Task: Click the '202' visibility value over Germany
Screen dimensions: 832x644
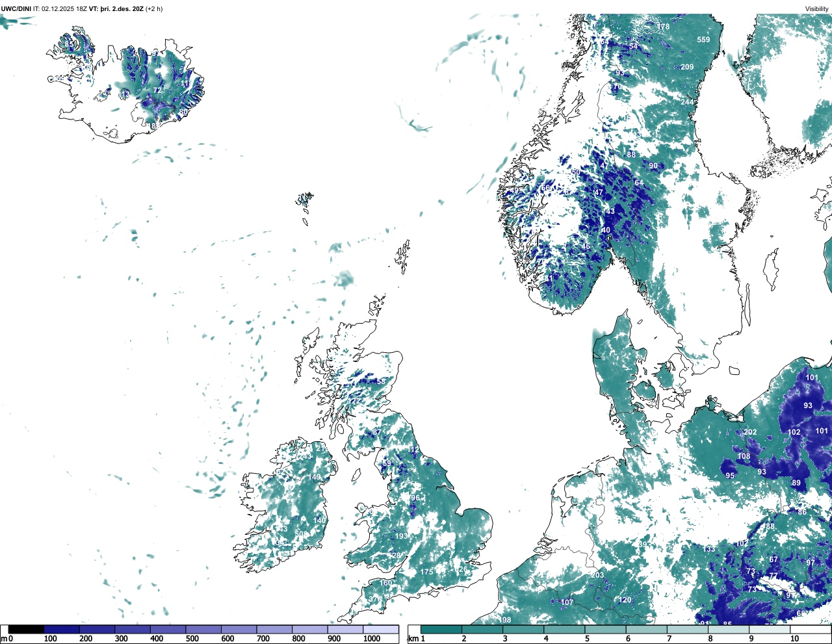Action: pyautogui.click(x=750, y=432)
